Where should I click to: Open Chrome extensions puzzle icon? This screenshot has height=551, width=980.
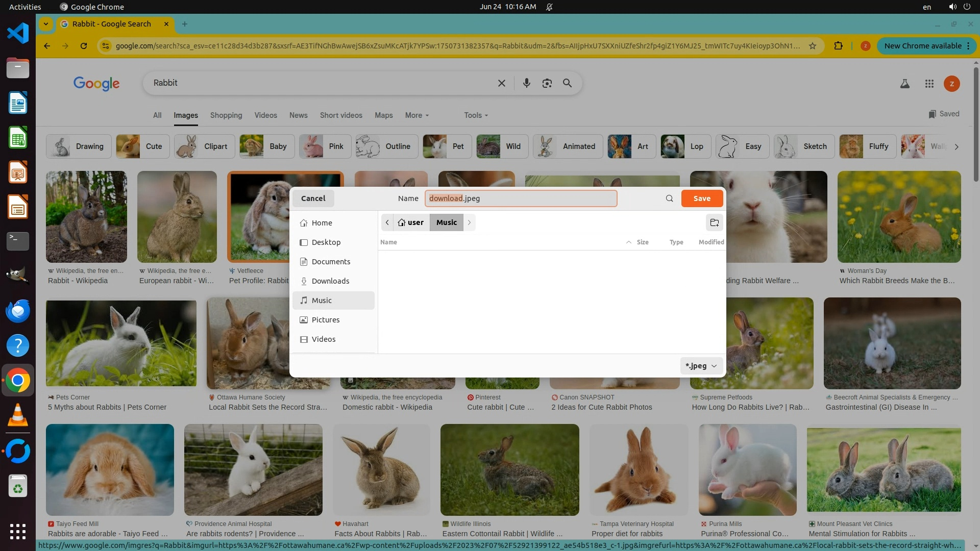838,46
